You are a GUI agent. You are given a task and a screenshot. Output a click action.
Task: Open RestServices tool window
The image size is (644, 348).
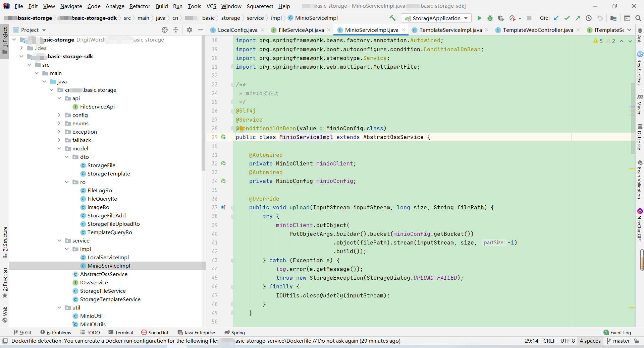click(x=639, y=68)
